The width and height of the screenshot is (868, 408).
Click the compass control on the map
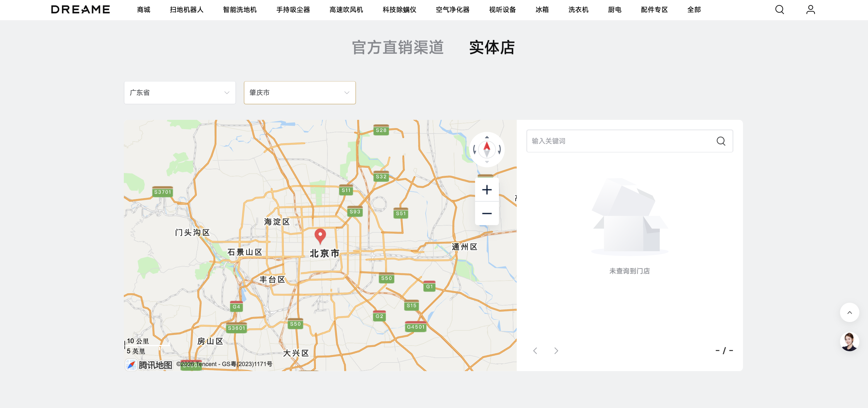pos(487,149)
